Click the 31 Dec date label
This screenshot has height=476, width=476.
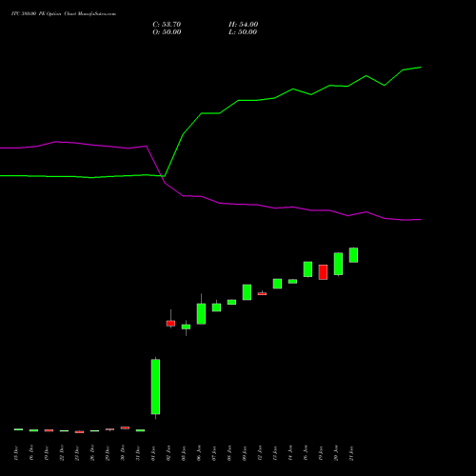[138, 453]
